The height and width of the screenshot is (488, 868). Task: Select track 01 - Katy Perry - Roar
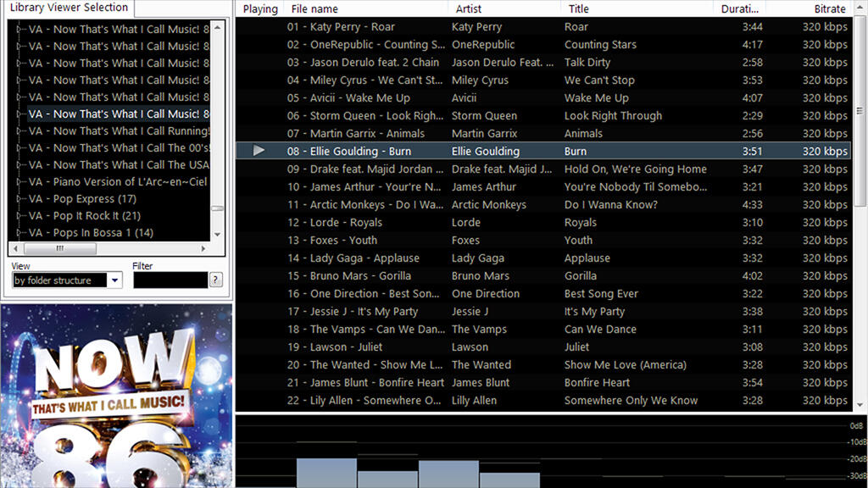tap(341, 26)
